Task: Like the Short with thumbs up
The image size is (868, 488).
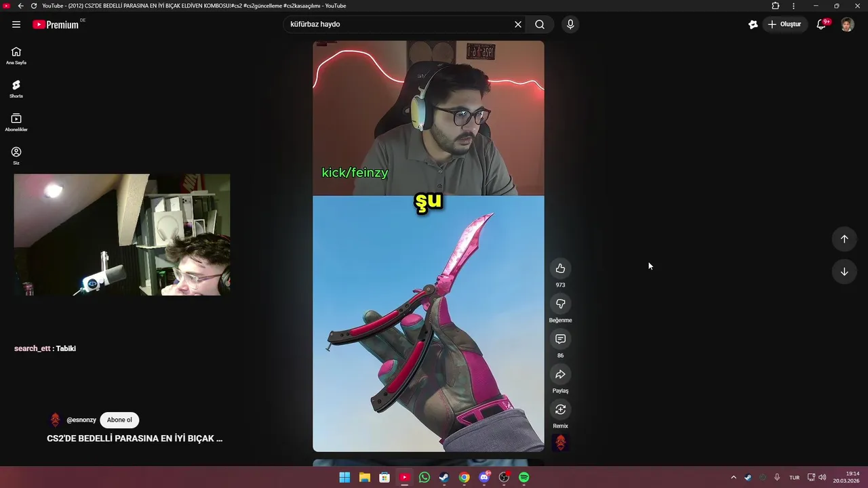Action: coord(560,268)
